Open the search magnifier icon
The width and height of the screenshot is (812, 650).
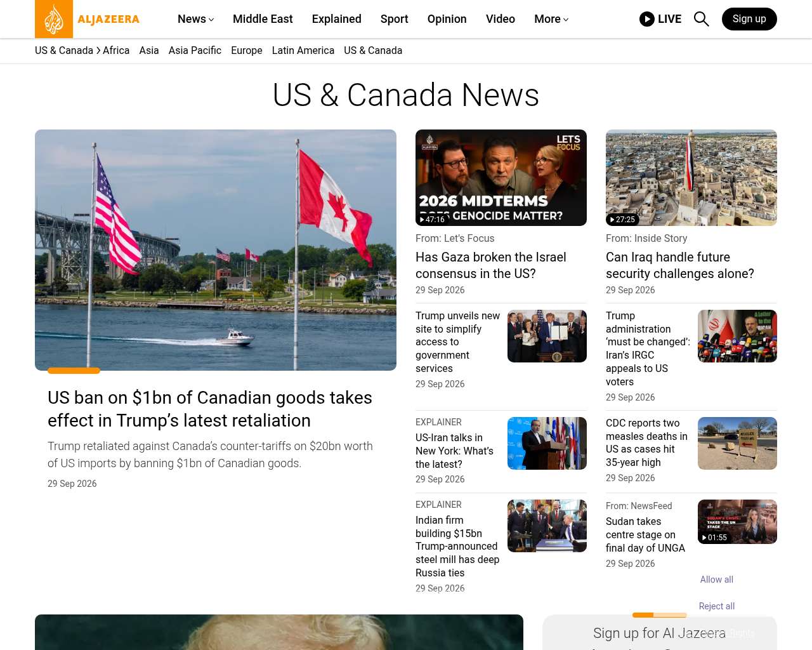pyautogui.click(x=701, y=19)
